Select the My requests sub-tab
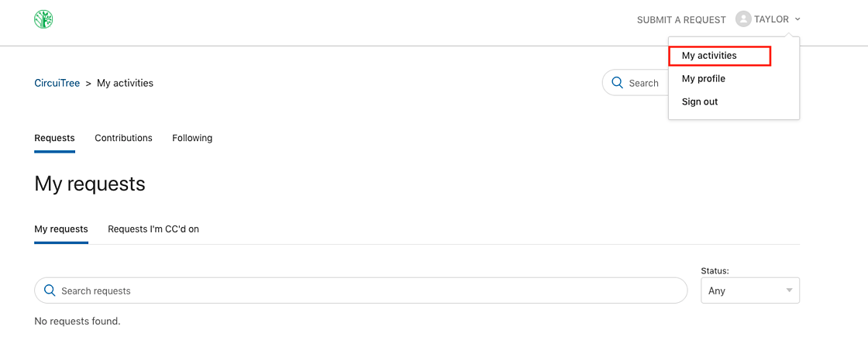 pyautogui.click(x=61, y=229)
